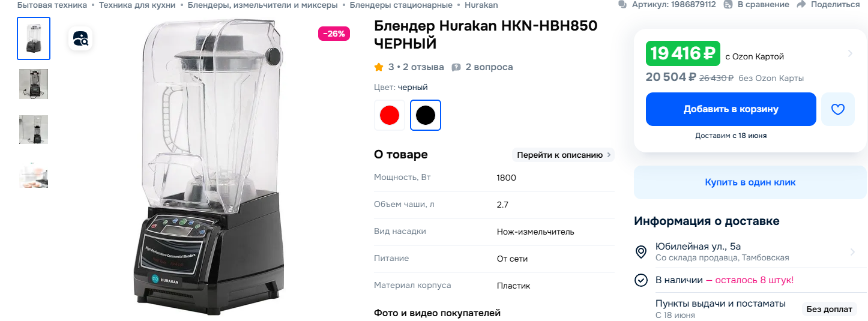868x321 pixels.
Task: Open the 2 отзыва reviews link
Action: pyautogui.click(x=424, y=67)
